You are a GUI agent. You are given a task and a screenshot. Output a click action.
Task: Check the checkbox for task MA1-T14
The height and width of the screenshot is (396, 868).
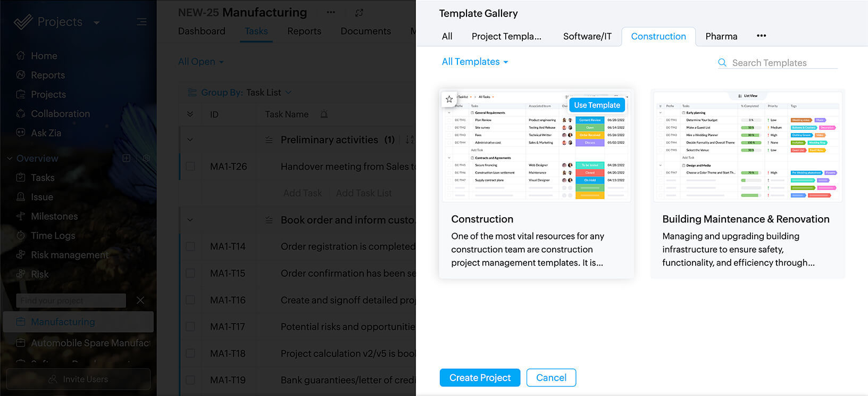[190, 246]
